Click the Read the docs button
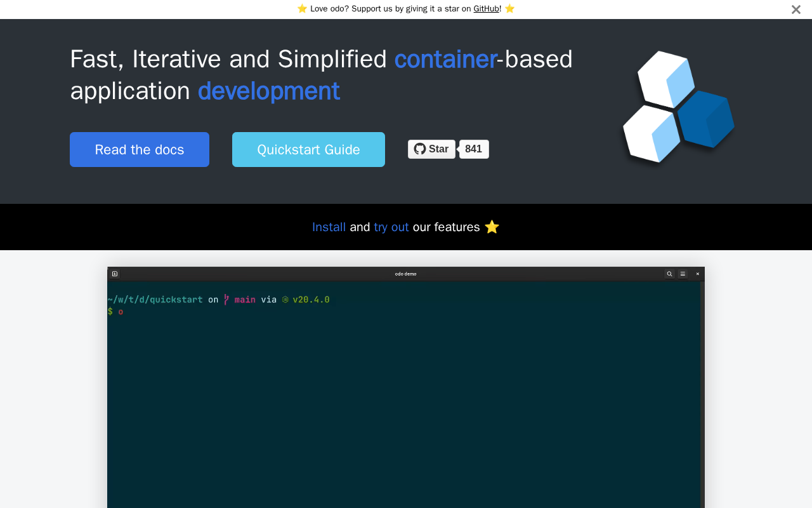The image size is (812, 508). 140,149
